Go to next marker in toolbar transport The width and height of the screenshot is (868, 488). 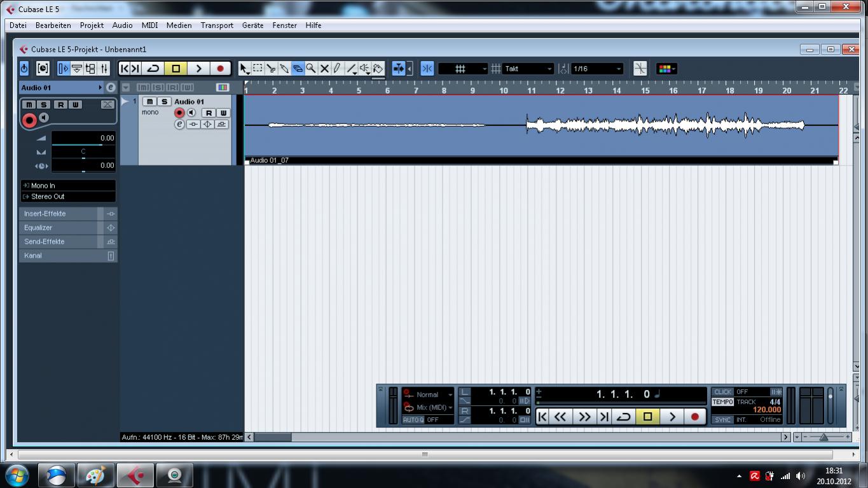(x=135, y=68)
